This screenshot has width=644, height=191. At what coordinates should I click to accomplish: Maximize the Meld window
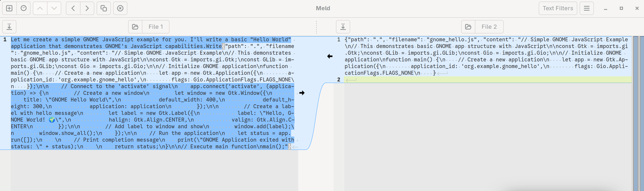(x=621, y=8)
